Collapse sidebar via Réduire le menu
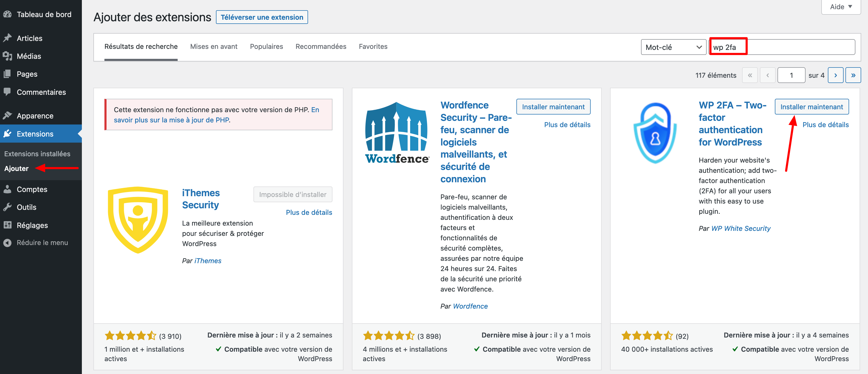 41,242
